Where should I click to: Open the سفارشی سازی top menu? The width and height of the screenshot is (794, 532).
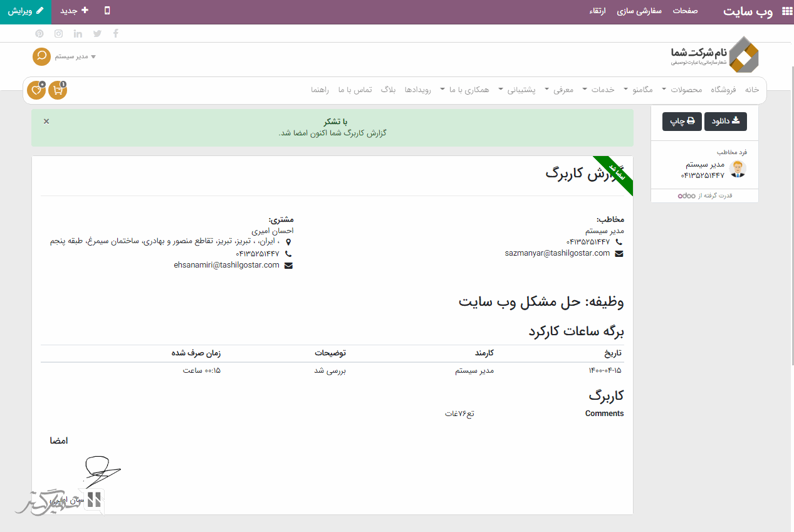[x=639, y=11]
